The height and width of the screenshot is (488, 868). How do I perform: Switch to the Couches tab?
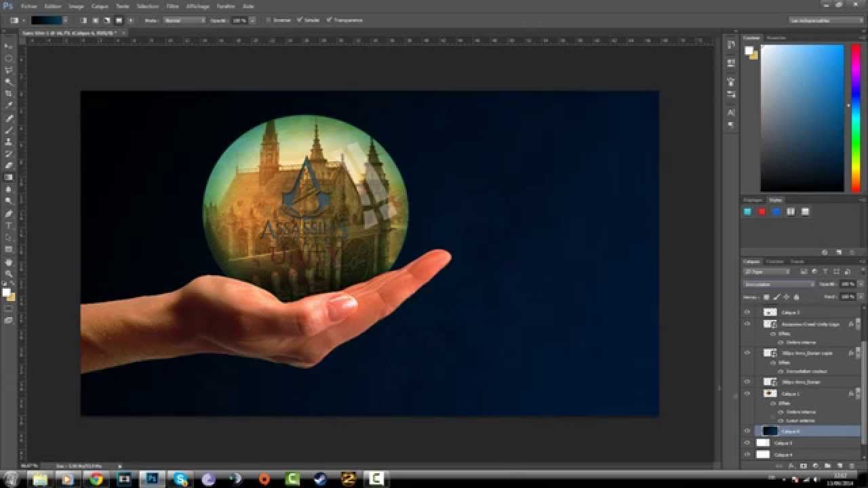(x=774, y=262)
